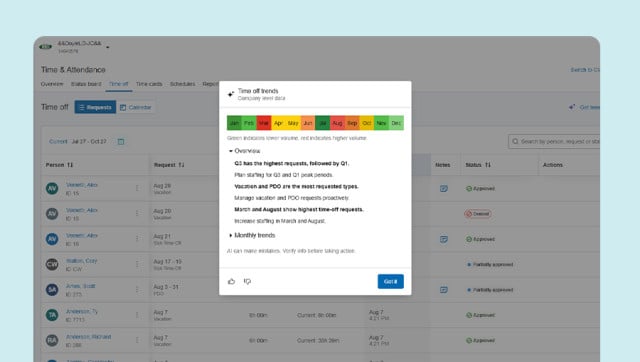Click Partially approved status for Walton, Cory
The height and width of the screenshot is (362, 640).
490,264
